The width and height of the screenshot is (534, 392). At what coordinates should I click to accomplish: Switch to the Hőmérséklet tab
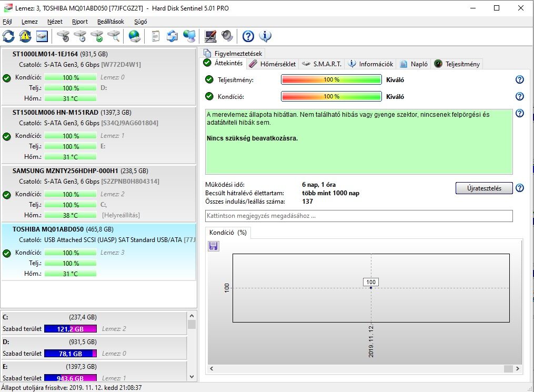pos(273,64)
